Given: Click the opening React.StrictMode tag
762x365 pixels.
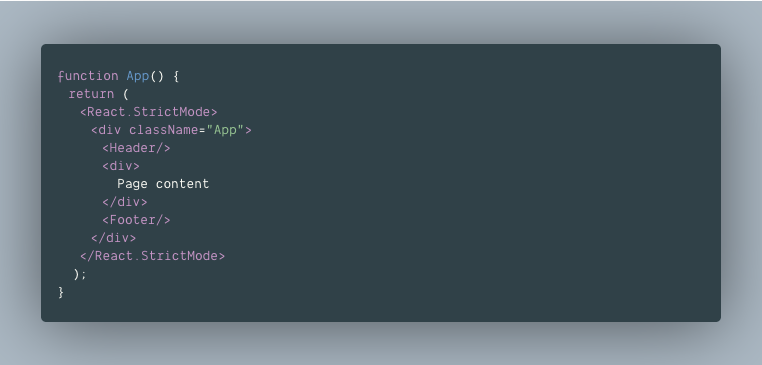Looking at the screenshot, I should (x=149, y=112).
